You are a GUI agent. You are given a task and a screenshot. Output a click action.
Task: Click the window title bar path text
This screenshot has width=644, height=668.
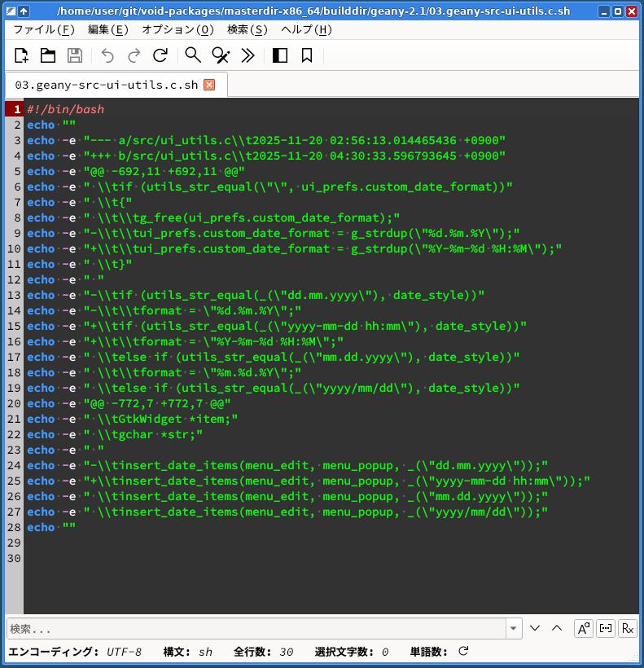[x=313, y=11]
